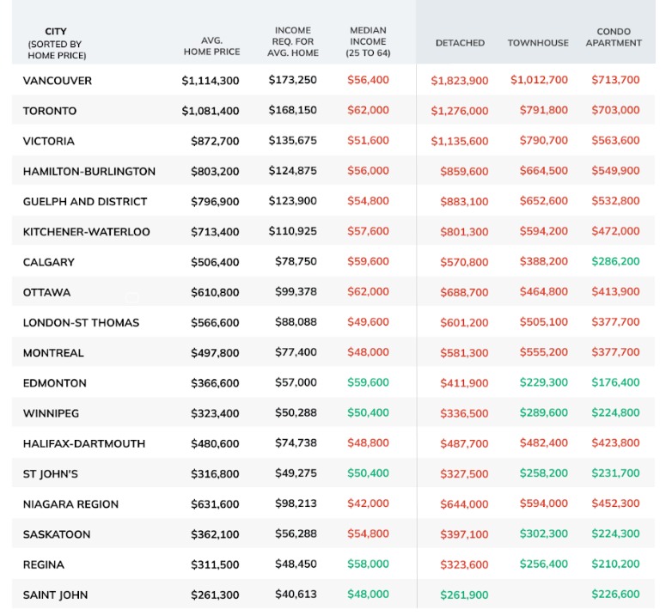Image resolution: width=672 pixels, height=616 pixels.
Task: Select Edmonton's green $59,600 median income
Action: pos(368,382)
